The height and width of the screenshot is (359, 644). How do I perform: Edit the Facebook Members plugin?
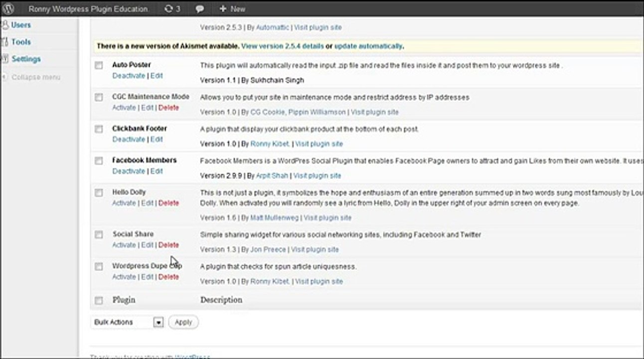(x=157, y=171)
